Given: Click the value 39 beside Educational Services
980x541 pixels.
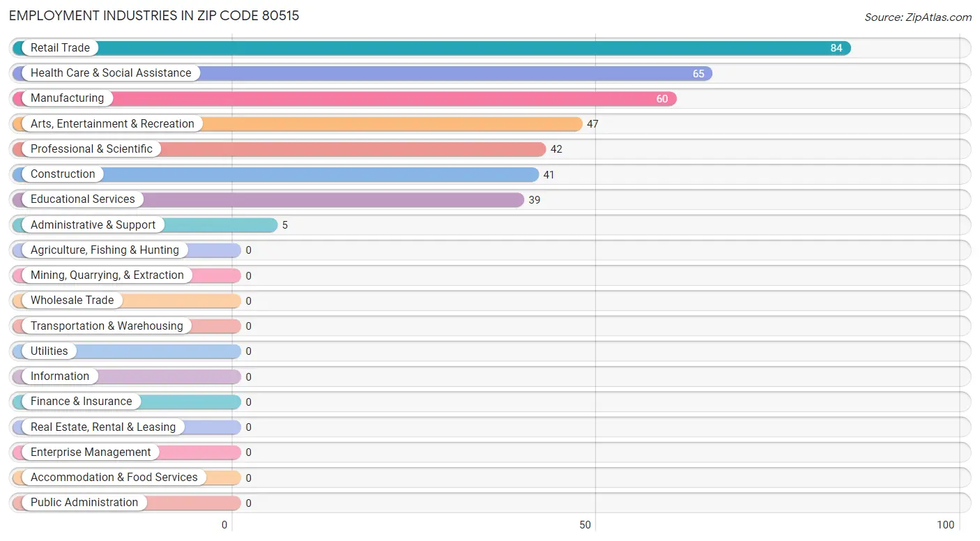Looking at the screenshot, I should [535, 200].
